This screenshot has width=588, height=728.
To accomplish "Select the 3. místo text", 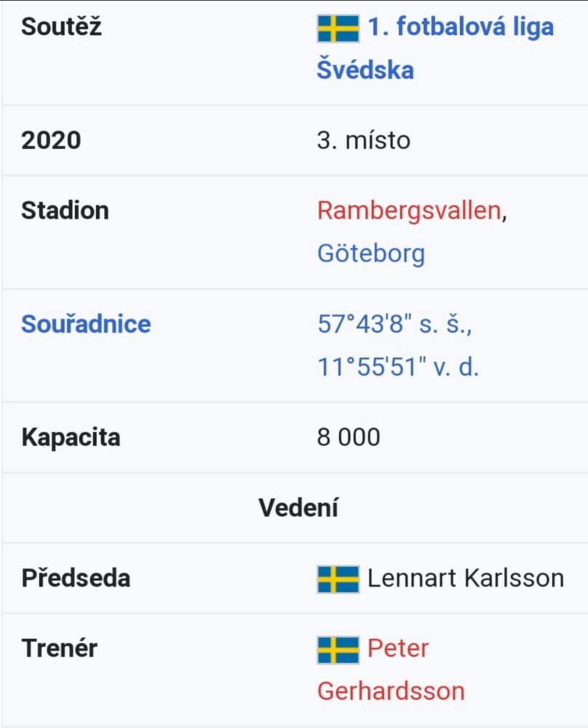I will click(x=364, y=141).
